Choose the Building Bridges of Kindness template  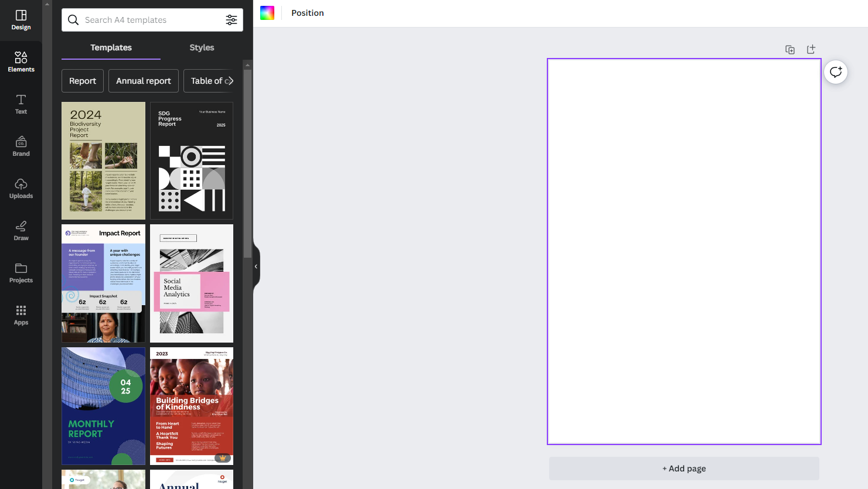point(192,406)
